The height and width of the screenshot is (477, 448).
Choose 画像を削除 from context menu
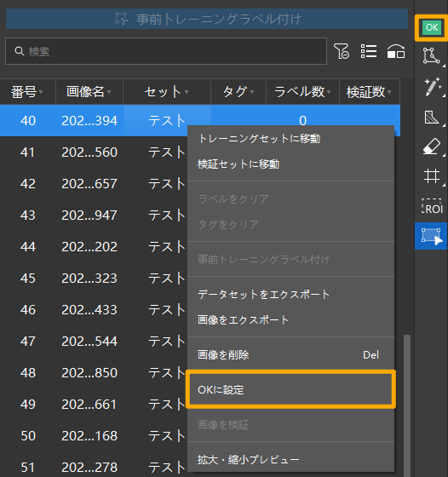pos(290,355)
